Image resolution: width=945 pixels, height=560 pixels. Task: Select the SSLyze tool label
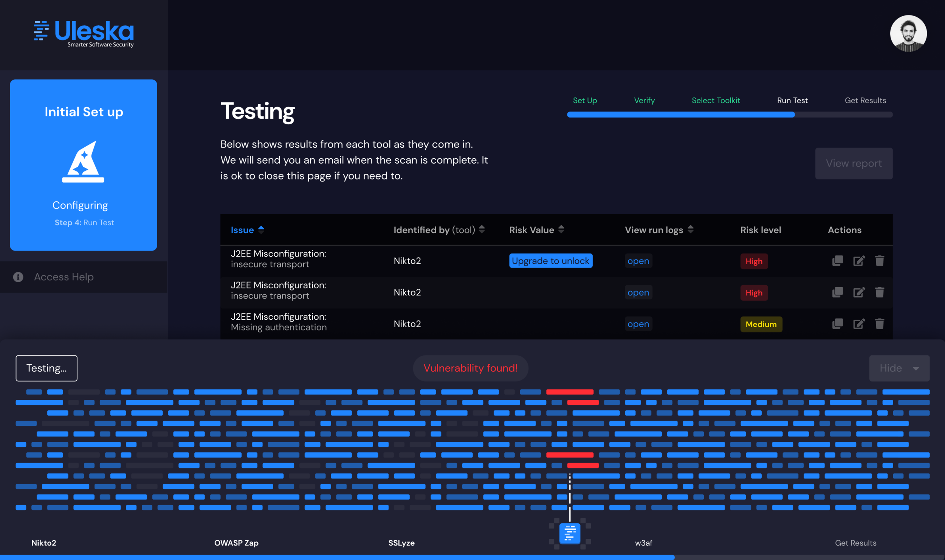coord(401,543)
